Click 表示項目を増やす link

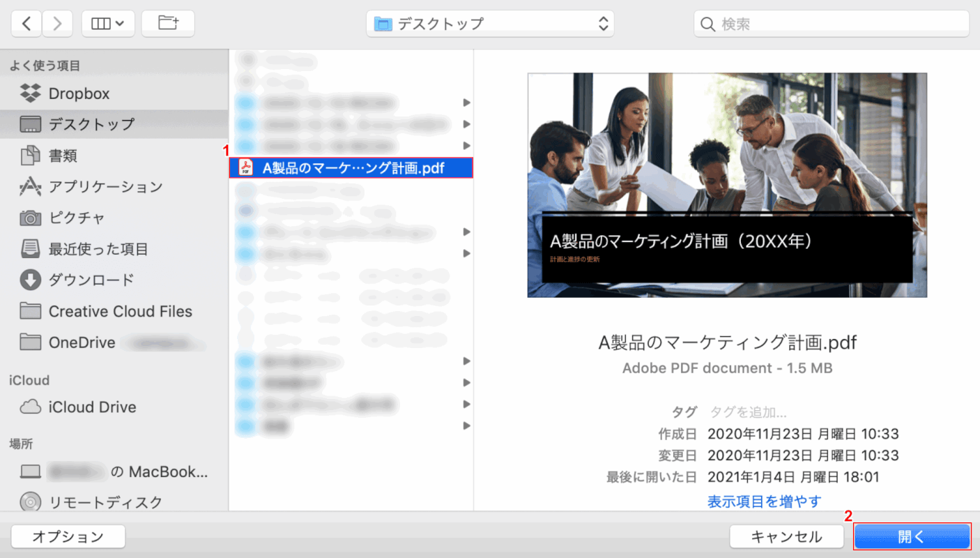pyautogui.click(x=764, y=501)
